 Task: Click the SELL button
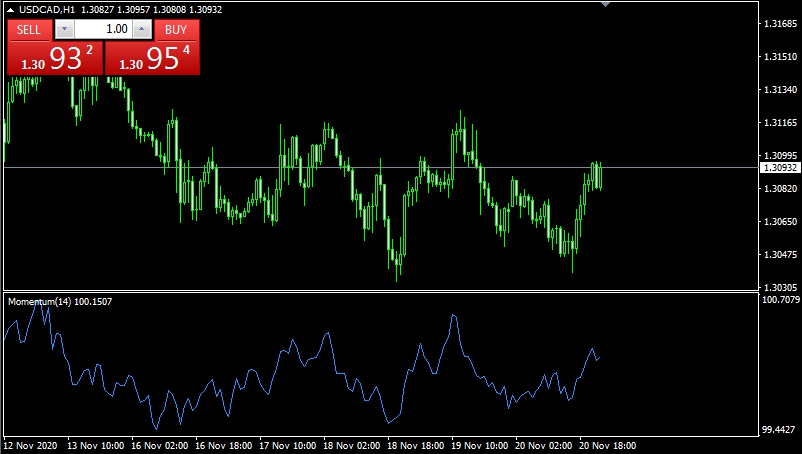pos(29,30)
